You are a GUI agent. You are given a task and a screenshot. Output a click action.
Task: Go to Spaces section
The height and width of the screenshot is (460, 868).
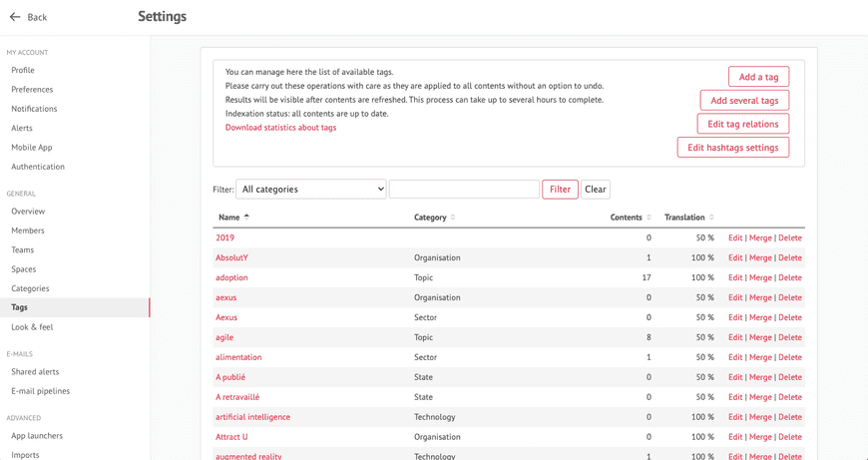coord(23,269)
